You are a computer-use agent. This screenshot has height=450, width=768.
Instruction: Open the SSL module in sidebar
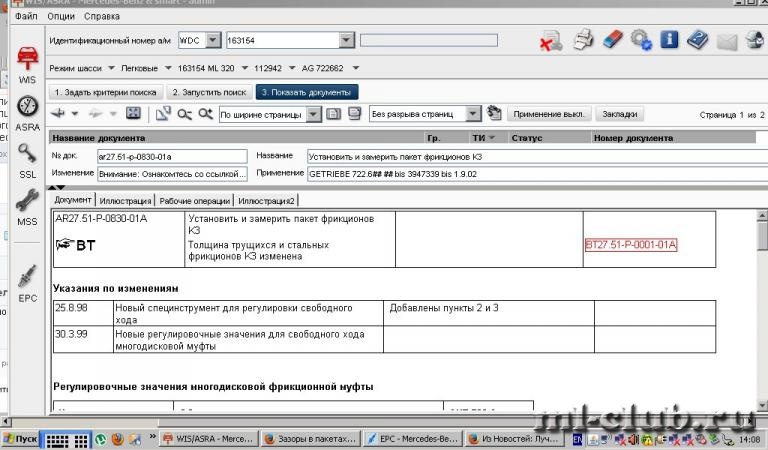27,162
